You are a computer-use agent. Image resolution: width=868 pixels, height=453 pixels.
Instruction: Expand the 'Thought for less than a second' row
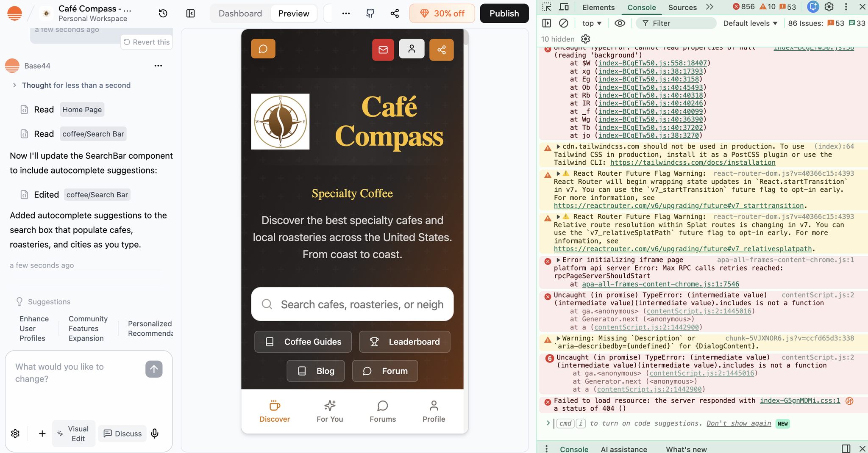pos(71,85)
